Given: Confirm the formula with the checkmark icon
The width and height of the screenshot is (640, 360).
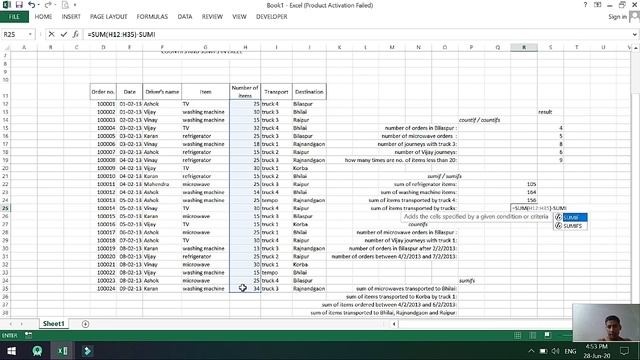Looking at the screenshot, I should pos(64,34).
